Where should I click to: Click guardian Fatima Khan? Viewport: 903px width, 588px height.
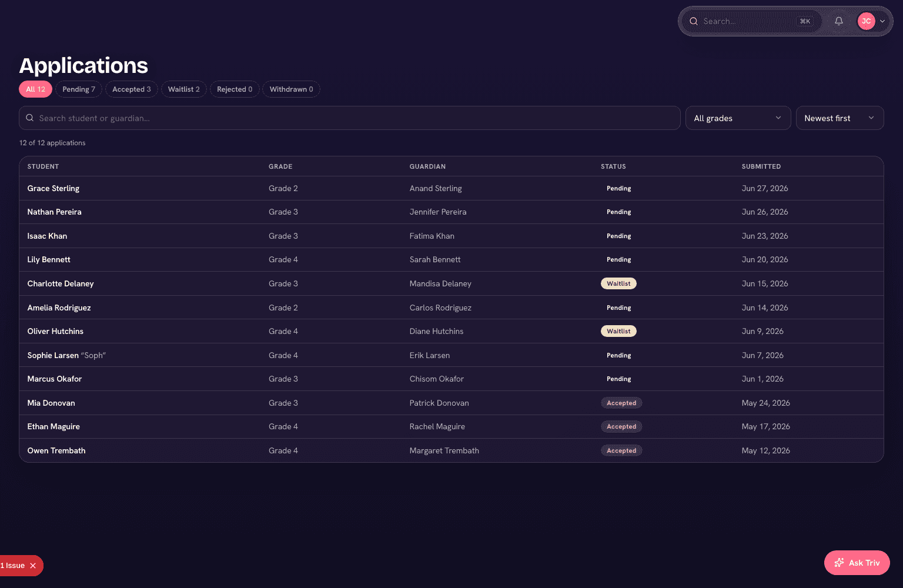[432, 236]
